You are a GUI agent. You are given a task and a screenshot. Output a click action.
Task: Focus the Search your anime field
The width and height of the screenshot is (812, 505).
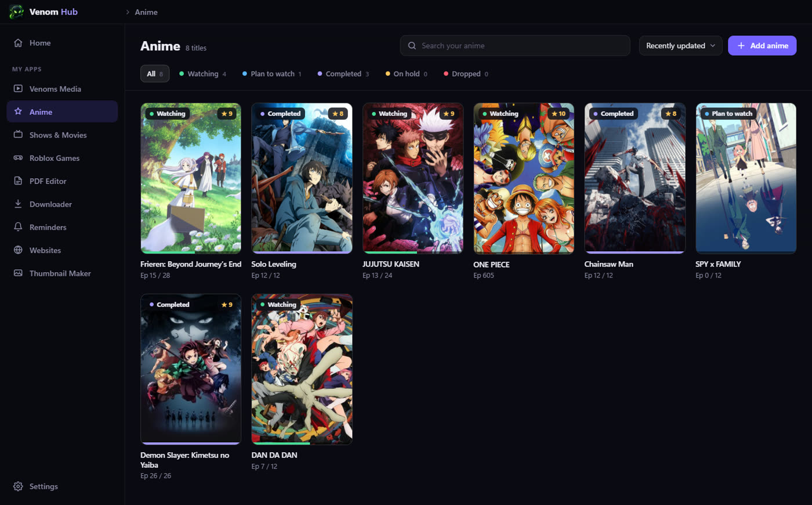tap(515, 46)
